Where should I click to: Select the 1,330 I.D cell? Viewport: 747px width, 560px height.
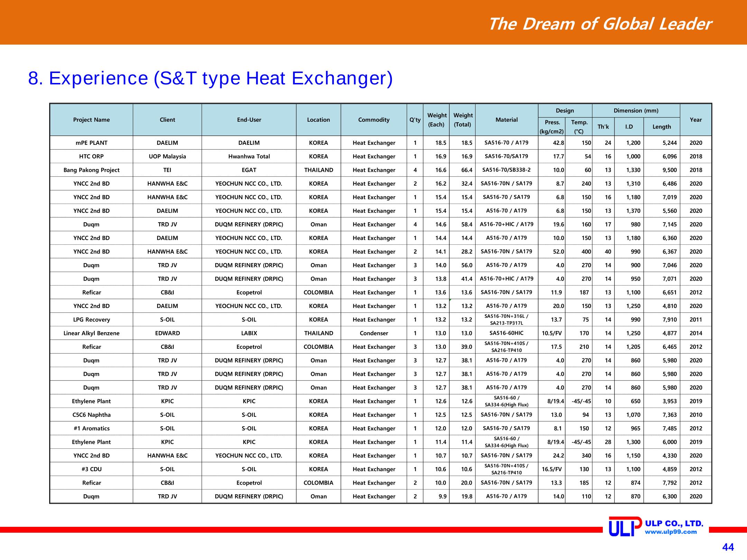(x=629, y=170)
